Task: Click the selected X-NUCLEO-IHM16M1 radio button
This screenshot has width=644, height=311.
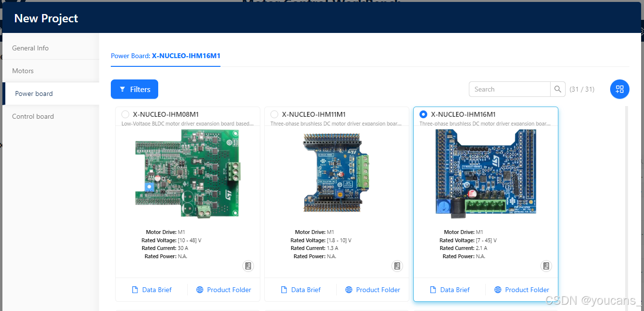Action: [423, 114]
